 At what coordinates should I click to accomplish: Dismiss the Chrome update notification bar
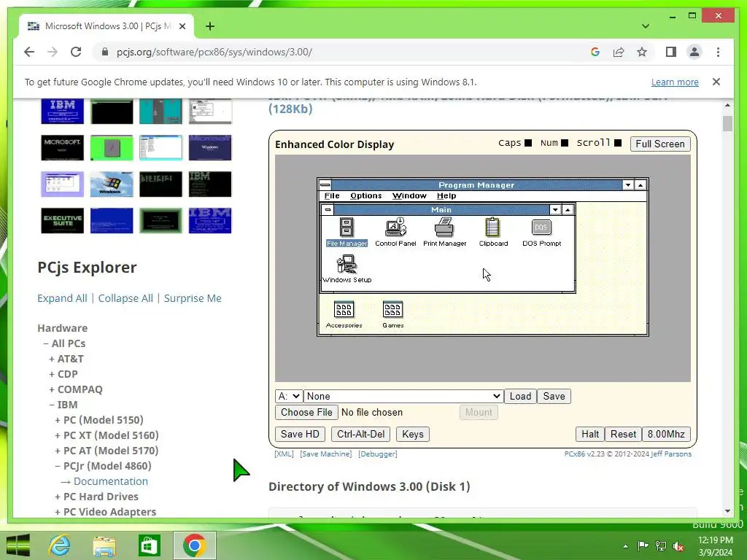coord(716,82)
